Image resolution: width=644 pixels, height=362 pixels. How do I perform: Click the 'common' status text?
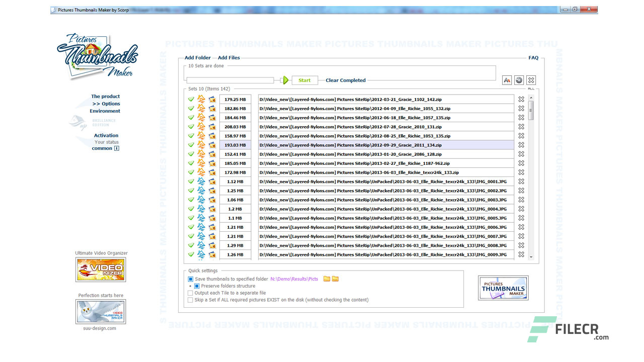(102, 149)
